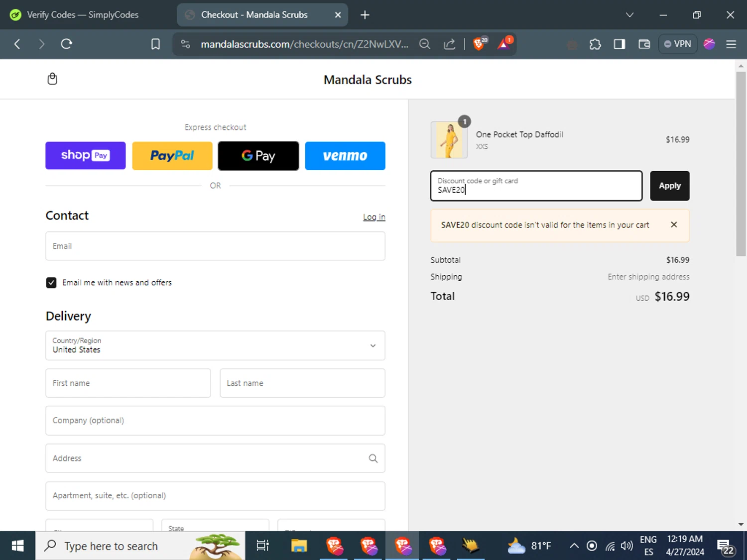Go back to the previous page
Image resolution: width=747 pixels, height=560 pixels.
(17, 44)
